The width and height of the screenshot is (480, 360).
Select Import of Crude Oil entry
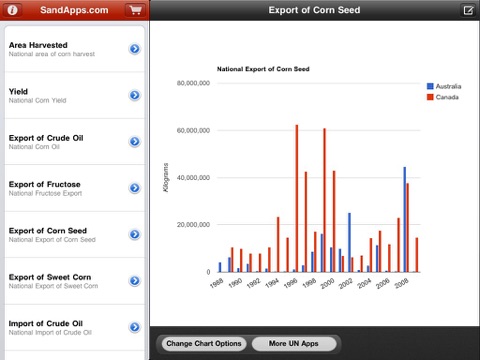pos(75,327)
